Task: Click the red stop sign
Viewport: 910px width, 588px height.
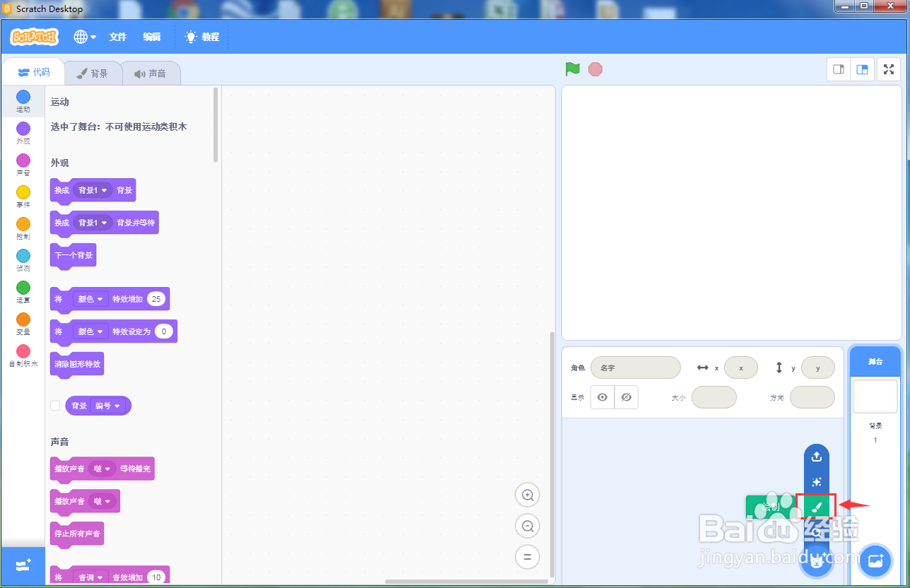Action: [x=595, y=69]
